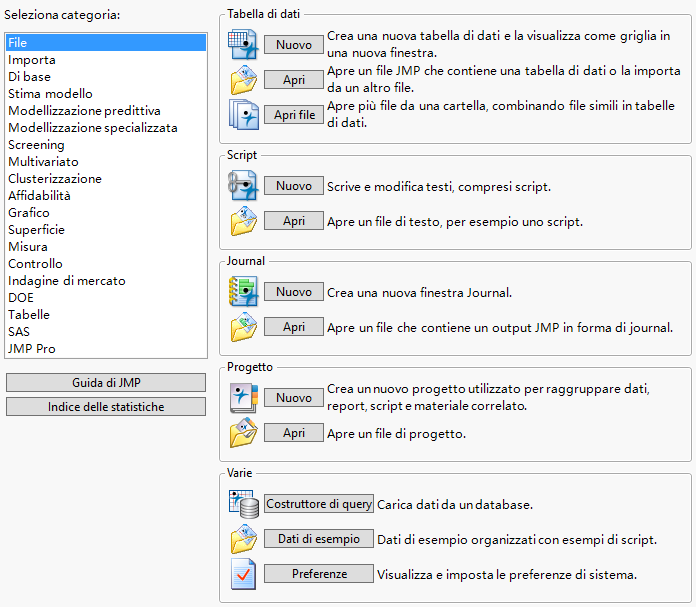Open the Costruttore di query button

pos(319,504)
